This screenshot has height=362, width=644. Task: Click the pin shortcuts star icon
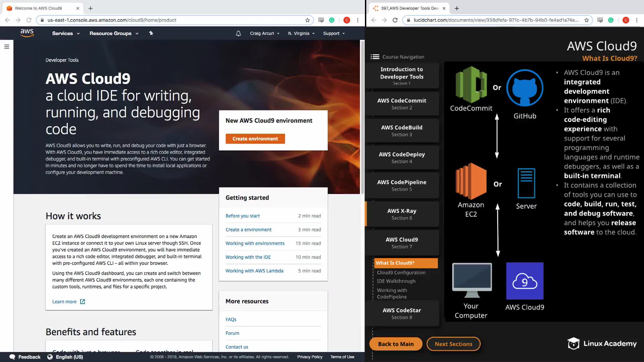[151, 33]
